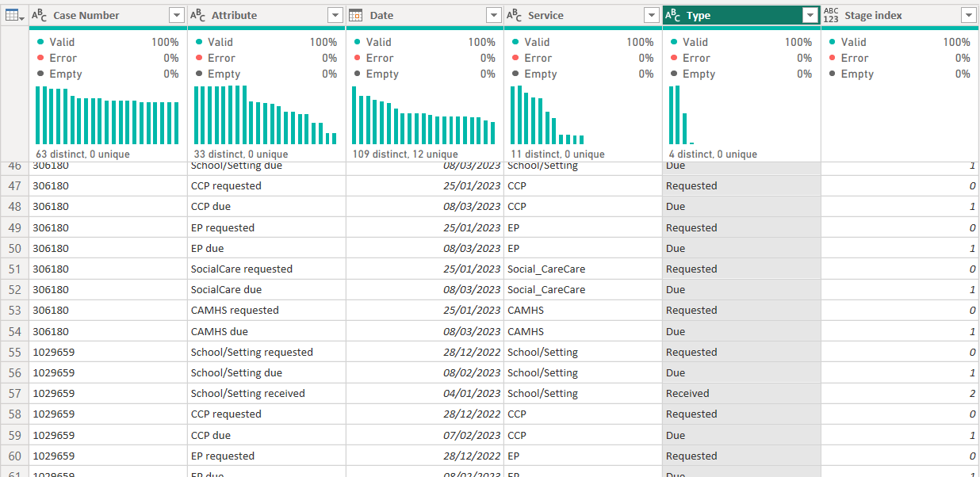Open the Stage index filter dropdown
The width and height of the screenshot is (980, 477).
[968, 15]
